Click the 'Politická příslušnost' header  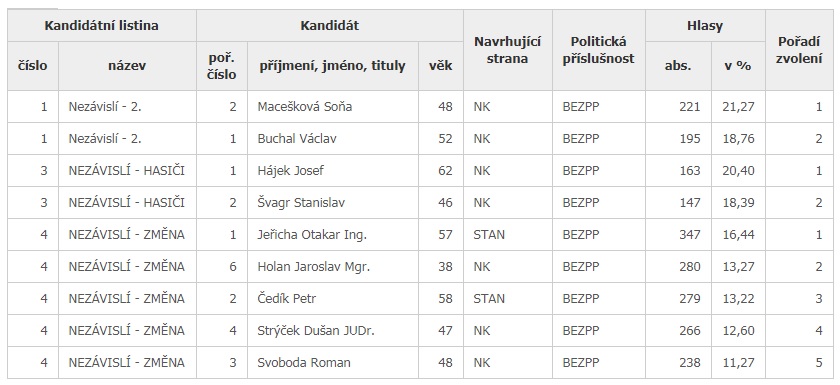(x=598, y=50)
